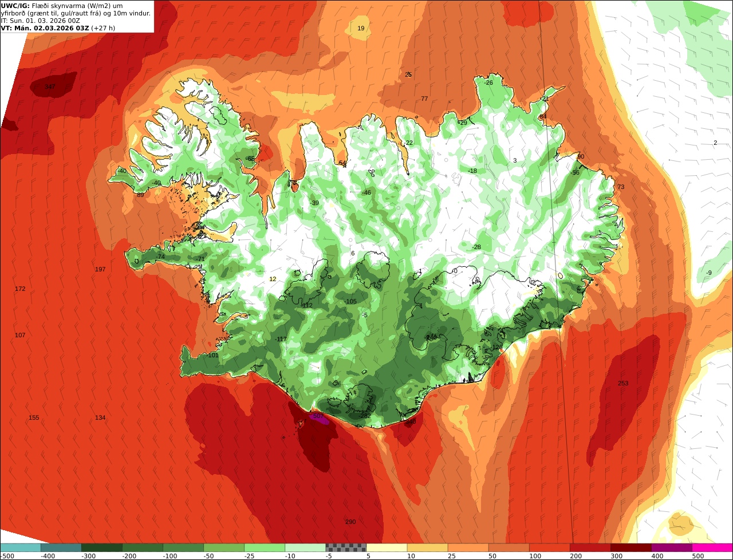Click the value 134 on the map
733x560 pixels.
(100, 418)
